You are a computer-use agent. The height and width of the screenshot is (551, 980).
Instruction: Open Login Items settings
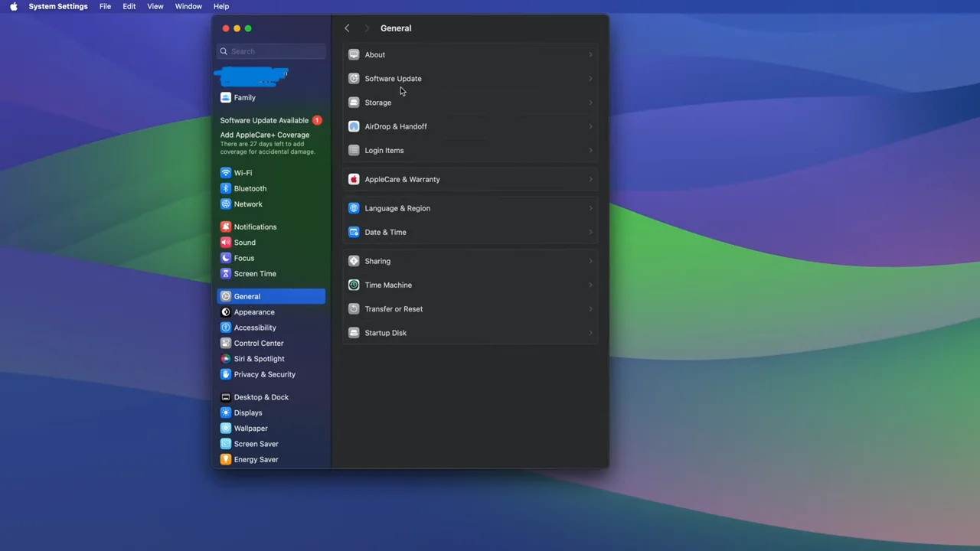469,150
